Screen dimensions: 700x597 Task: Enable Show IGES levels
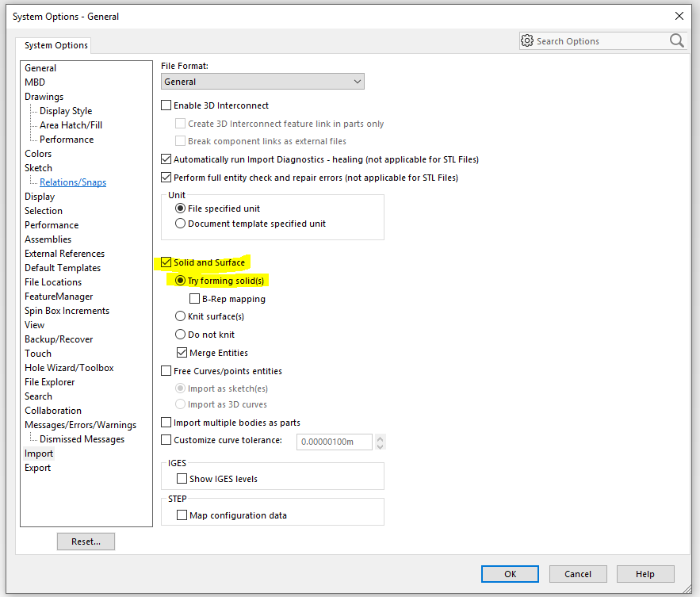[x=182, y=479]
